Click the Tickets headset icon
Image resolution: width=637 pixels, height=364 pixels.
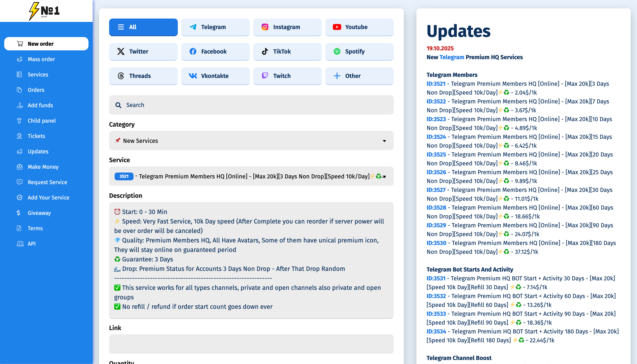tap(20, 136)
